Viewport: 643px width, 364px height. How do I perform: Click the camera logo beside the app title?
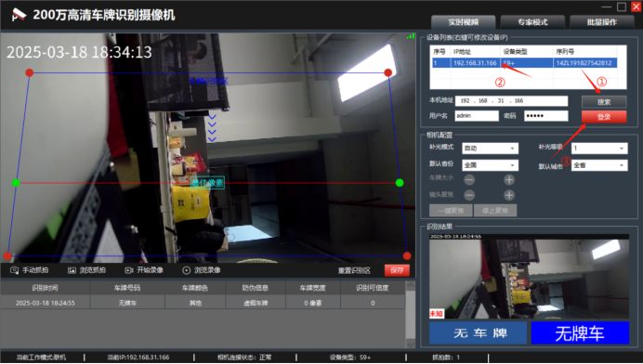[19, 15]
